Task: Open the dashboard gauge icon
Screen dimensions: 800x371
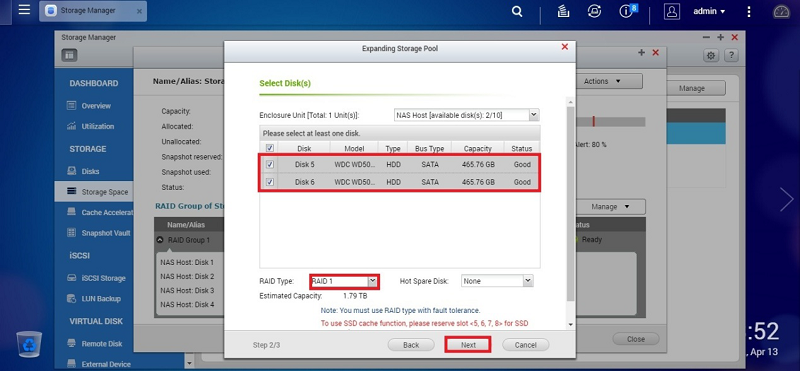Action: click(781, 12)
